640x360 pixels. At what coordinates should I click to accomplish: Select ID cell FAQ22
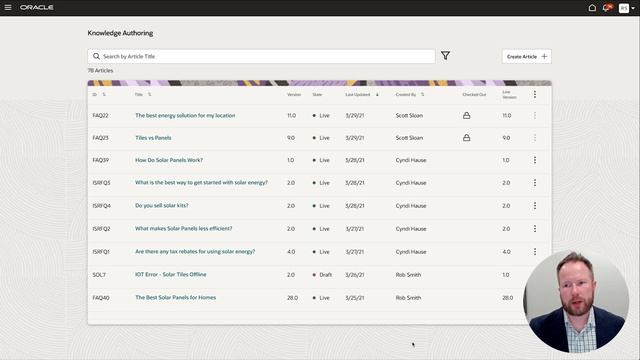tap(100, 116)
